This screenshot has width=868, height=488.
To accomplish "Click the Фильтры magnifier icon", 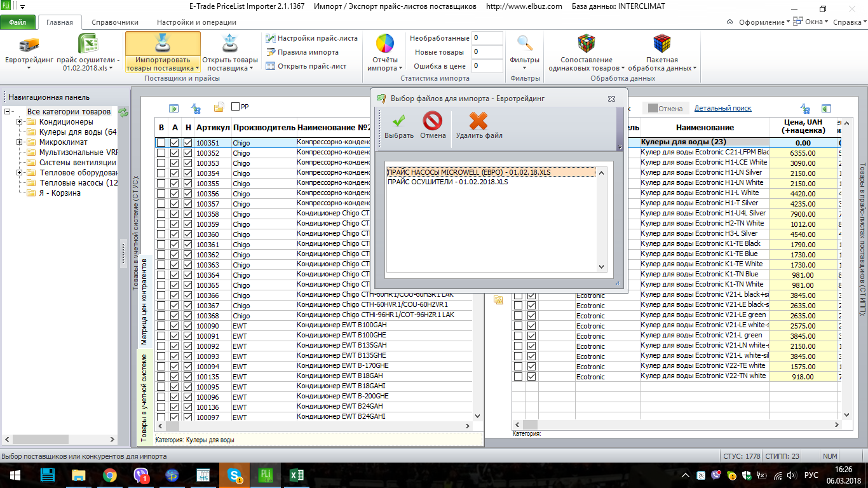I will tap(525, 43).
